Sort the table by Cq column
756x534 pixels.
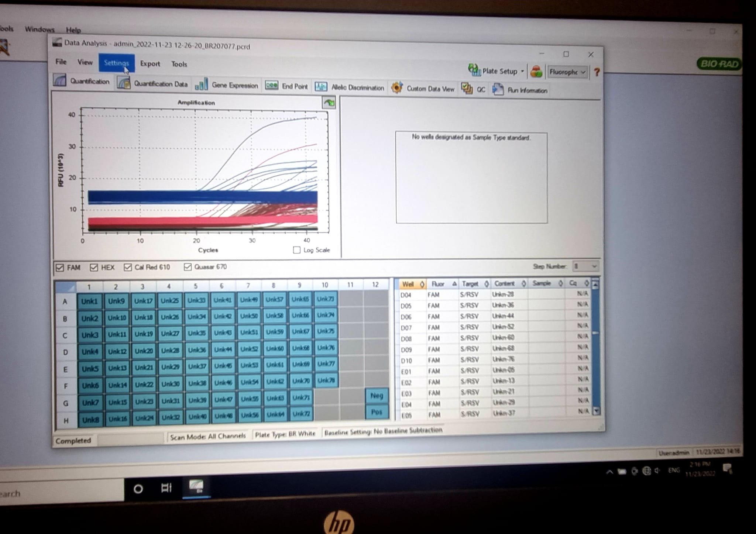(x=573, y=283)
